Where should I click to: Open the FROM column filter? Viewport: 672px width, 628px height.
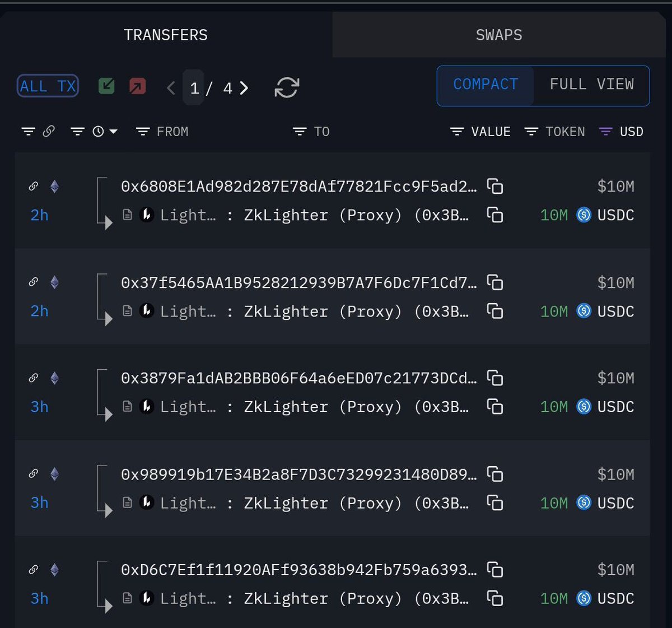pyautogui.click(x=143, y=132)
